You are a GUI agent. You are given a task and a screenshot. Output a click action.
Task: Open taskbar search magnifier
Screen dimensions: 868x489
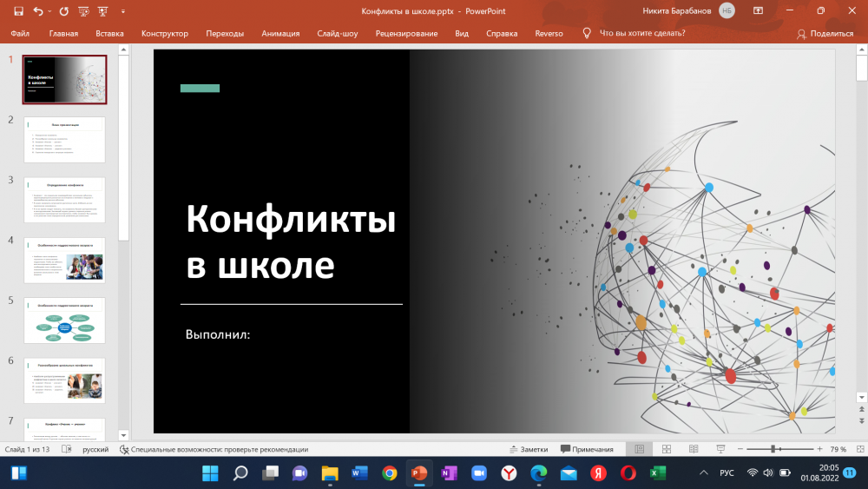point(240,473)
